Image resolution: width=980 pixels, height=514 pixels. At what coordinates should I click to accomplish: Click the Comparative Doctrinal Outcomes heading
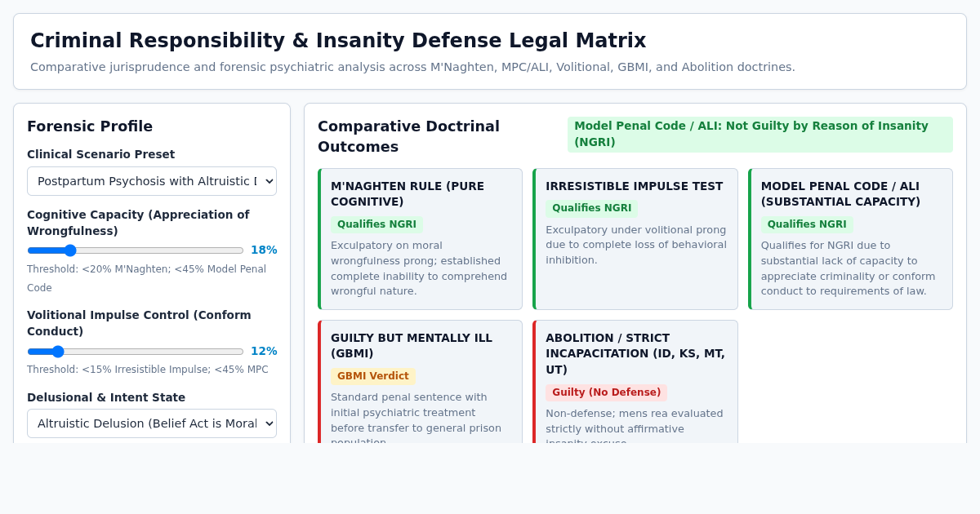pyautogui.click(x=408, y=136)
